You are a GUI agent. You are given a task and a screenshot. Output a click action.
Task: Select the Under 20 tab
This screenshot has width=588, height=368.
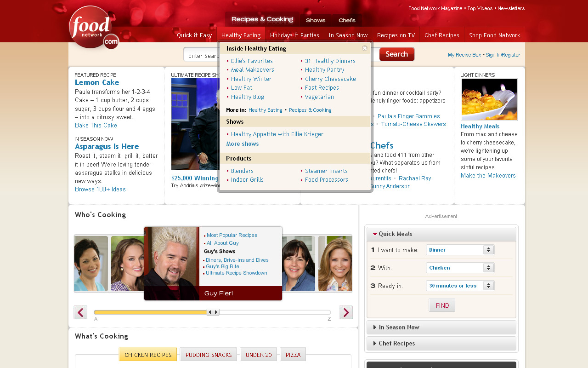[x=259, y=355]
